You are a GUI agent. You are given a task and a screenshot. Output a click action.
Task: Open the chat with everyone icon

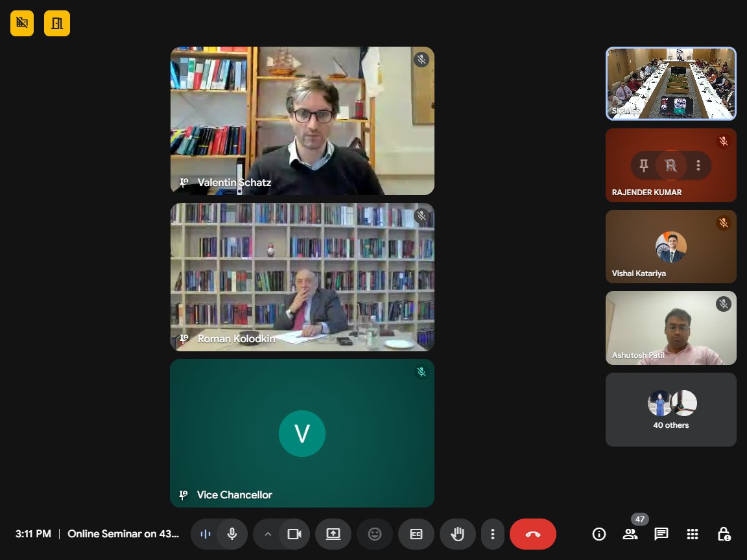click(x=661, y=534)
